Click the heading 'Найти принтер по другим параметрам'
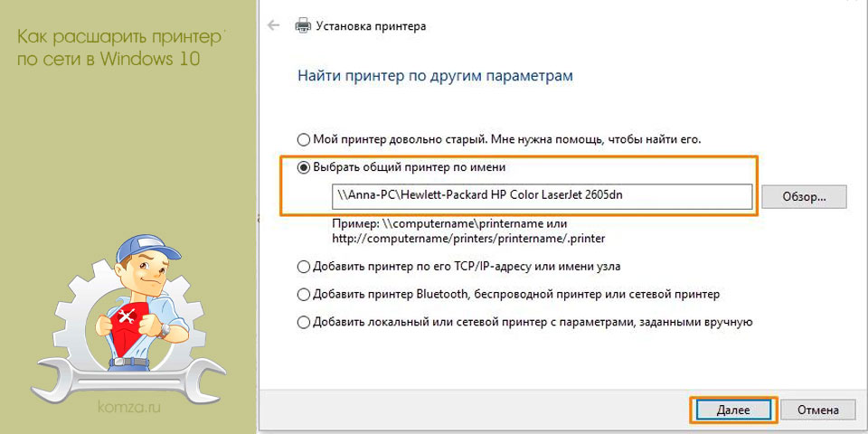 (435, 76)
